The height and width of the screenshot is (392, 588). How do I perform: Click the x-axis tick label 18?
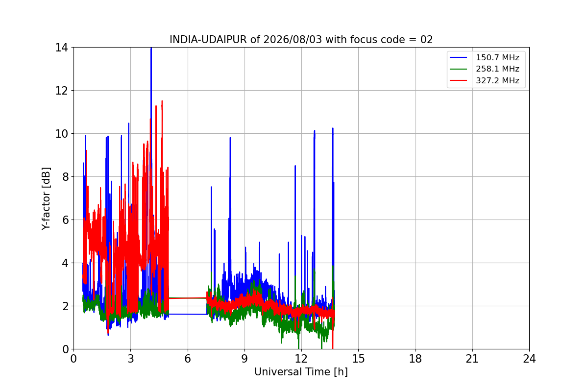(416, 359)
